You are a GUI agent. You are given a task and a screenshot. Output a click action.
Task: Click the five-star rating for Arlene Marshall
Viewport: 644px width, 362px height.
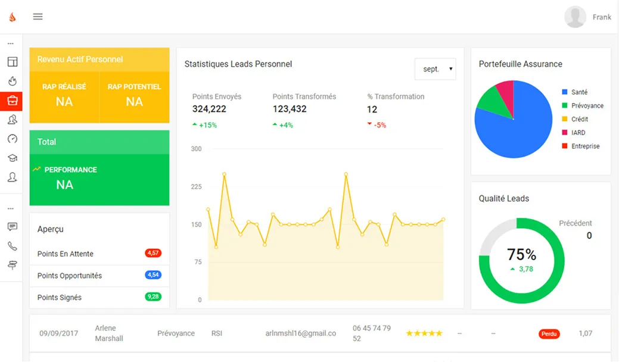coord(424,333)
